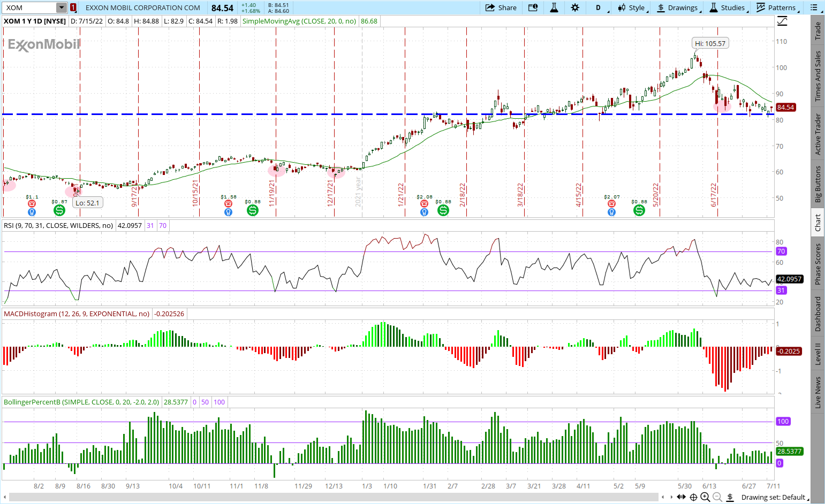The image size is (825, 504).
Task: Click the lightbulb icon under $1.58 earnings
Action: click(x=228, y=212)
